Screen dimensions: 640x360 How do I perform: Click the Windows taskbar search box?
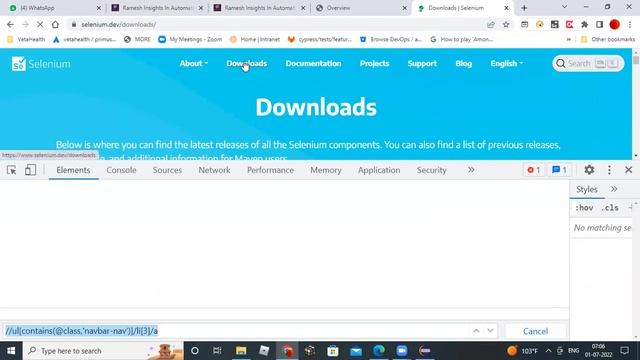(103, 351)
